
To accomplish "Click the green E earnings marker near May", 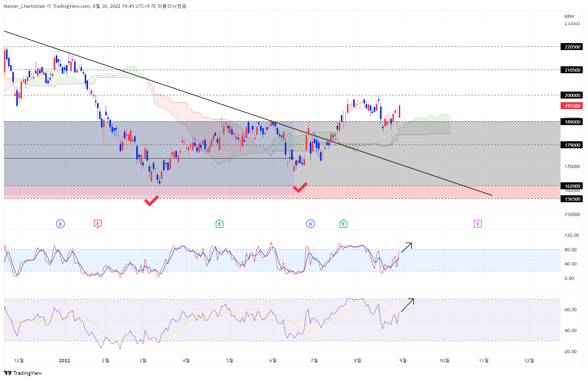I will point(219,224).
